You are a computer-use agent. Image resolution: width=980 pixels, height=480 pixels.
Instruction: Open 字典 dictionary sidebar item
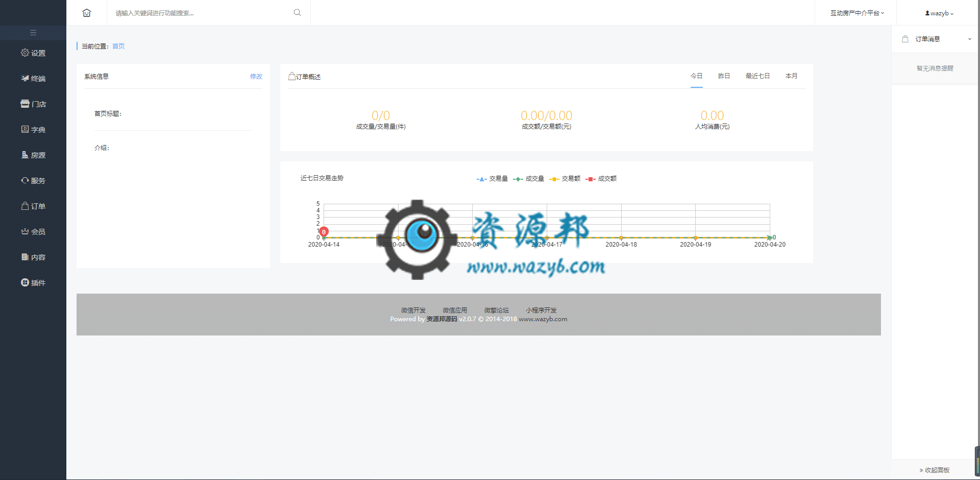click(x=33, y=129)
